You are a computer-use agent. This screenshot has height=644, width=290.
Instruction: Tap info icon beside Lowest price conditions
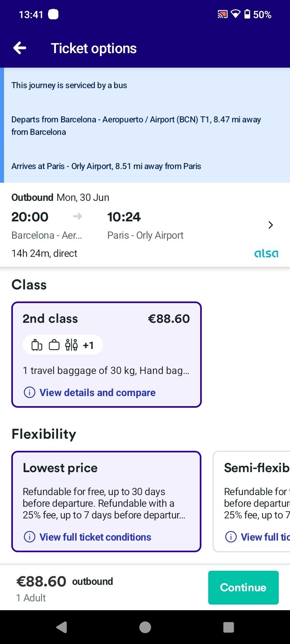click(29, 537)
